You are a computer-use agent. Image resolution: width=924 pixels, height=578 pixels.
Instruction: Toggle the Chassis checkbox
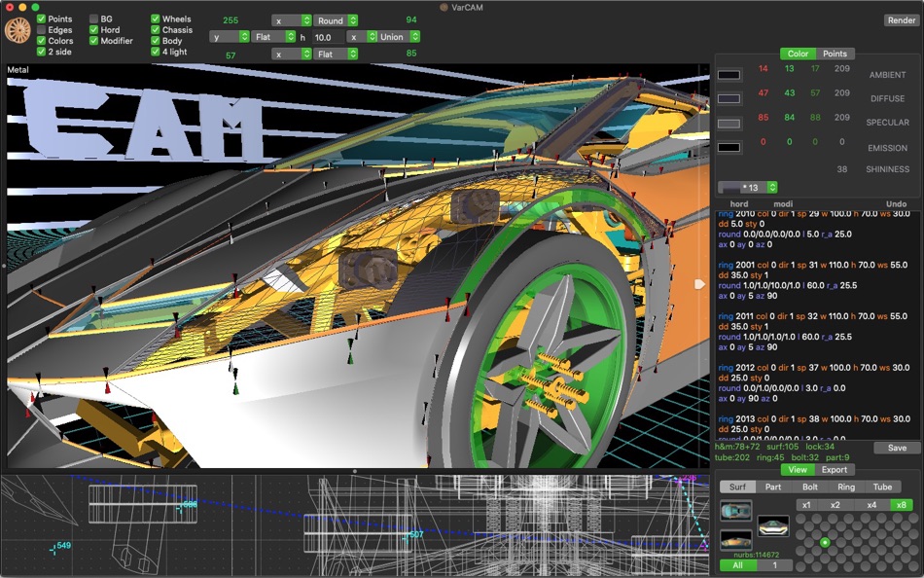tap(155, 29)
